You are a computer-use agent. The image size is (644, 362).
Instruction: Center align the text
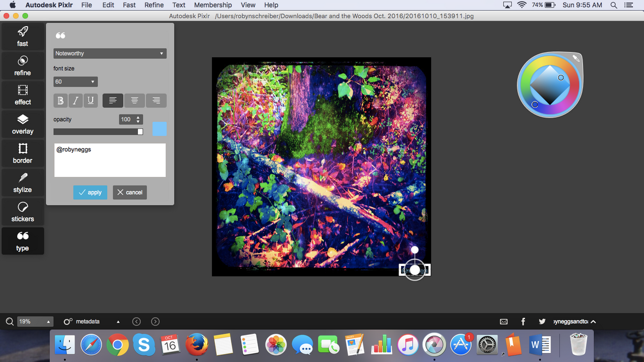pos(134,101)
